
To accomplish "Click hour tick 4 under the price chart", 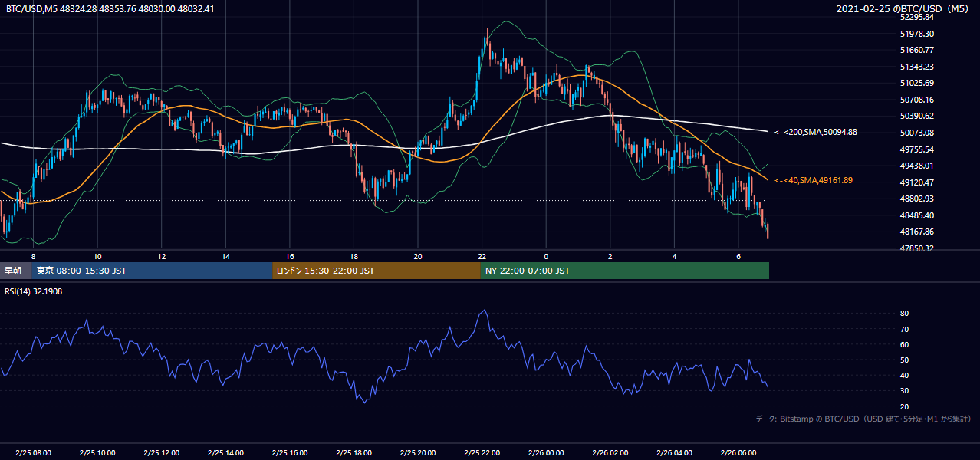I will click(674, 255).
